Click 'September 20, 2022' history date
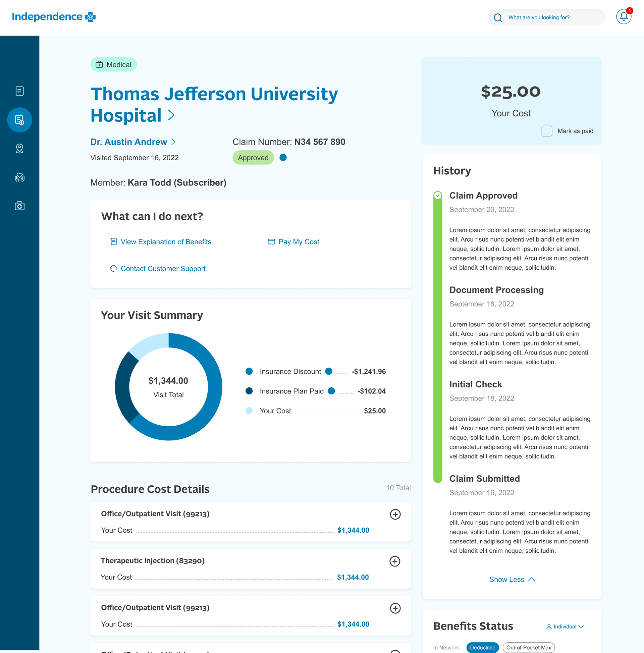The image size is (644, 653). click(x=481, y=210)
